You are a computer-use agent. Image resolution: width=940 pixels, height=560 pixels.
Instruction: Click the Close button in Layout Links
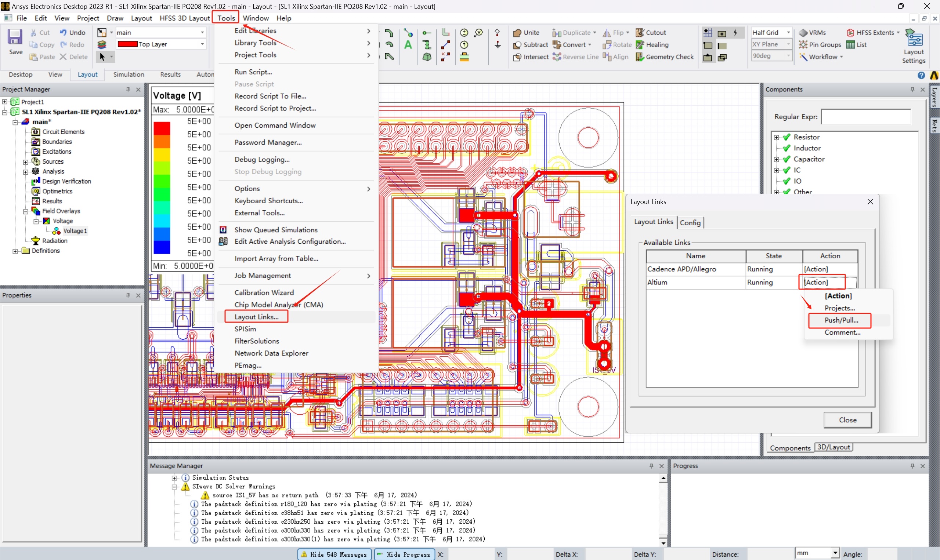tap(847, 420)
